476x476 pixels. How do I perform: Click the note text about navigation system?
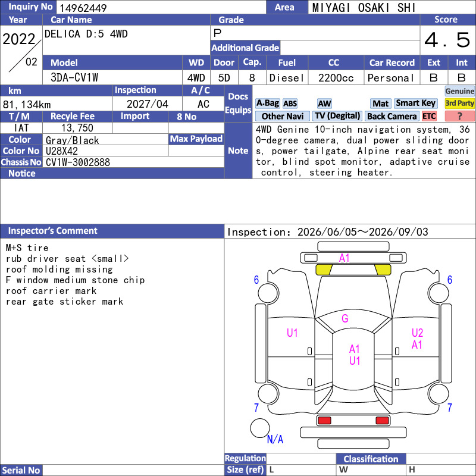[362, 151]
